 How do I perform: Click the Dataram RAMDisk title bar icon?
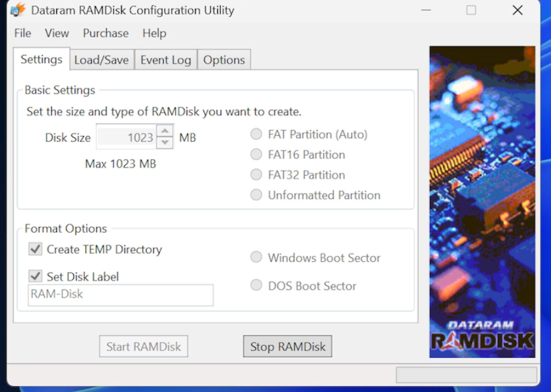tap(18, 10)
